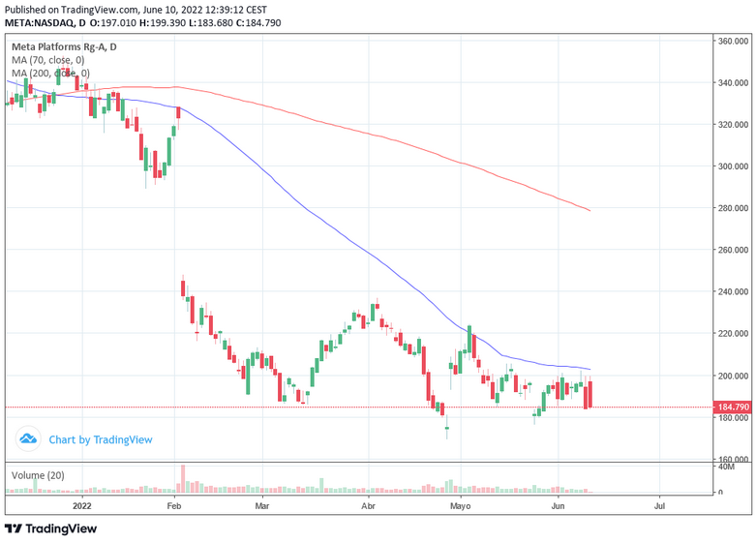The image size is (756, 543).
Task: Click the 180.000 price axis label
Action: (733, 417)
